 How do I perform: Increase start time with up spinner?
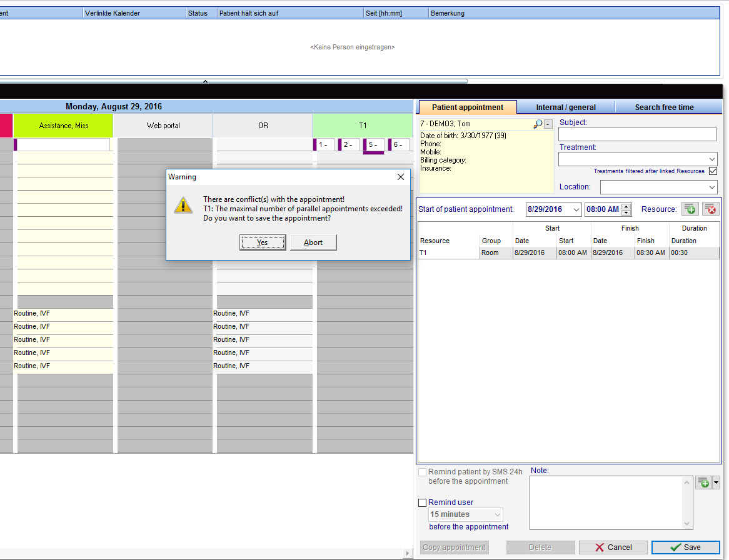pos(626,206)
